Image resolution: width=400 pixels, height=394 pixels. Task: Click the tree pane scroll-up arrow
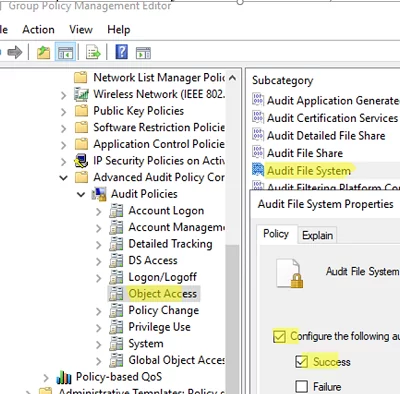233,78
